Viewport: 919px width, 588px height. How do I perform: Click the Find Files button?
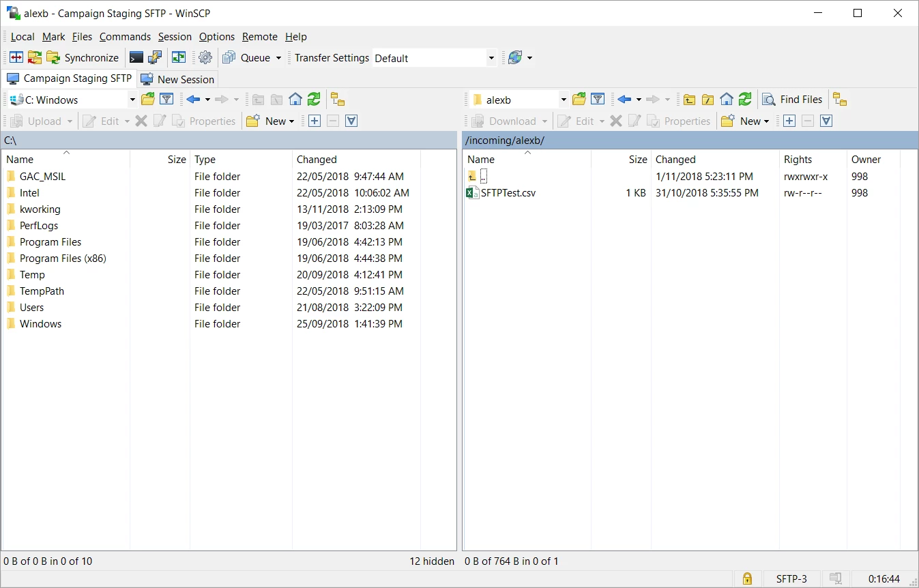[x=793, y=100]
